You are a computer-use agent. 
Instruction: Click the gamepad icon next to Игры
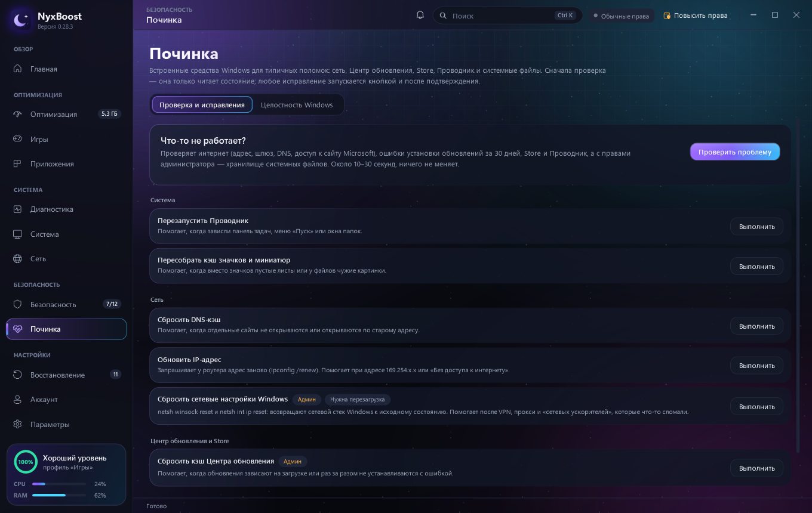coord(18,139)
